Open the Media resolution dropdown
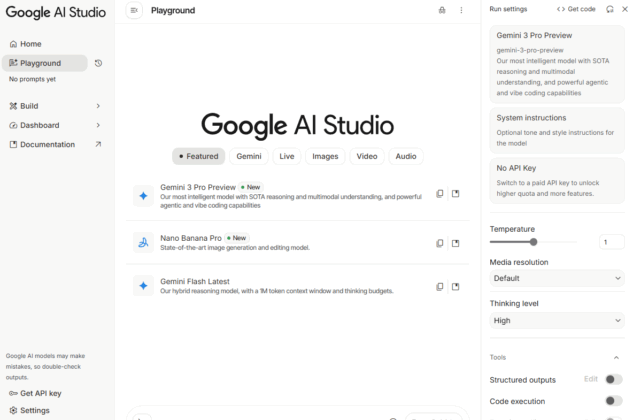This screenshot has width=633, height=420. [x=557, y=278]
